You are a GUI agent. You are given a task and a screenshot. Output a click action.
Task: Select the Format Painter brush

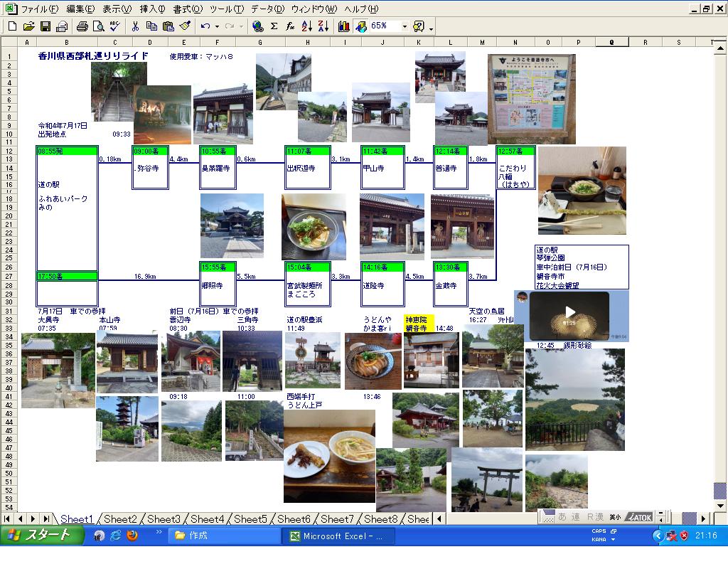coord(185,26)
